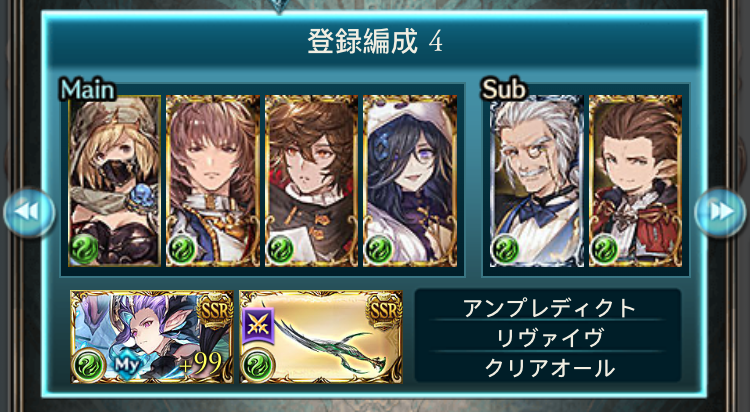Select the white-hooded dark-haired fourth member

click(x=410, y=181)
